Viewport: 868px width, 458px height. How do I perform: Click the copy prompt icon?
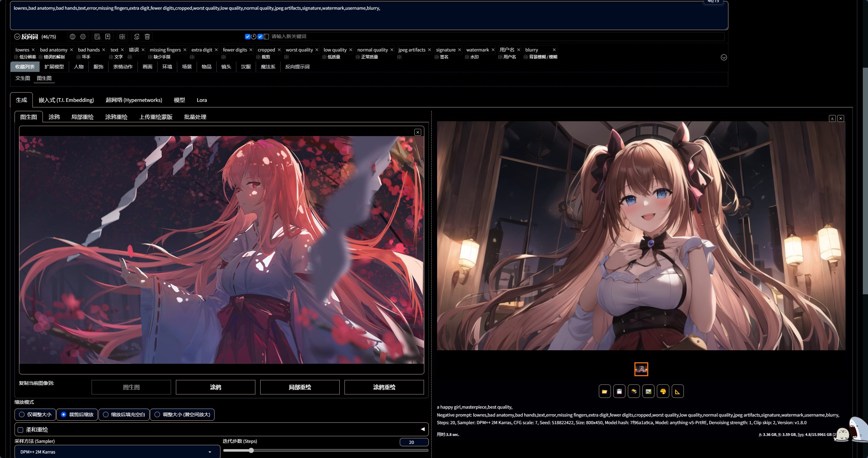(x=137, y=37)
